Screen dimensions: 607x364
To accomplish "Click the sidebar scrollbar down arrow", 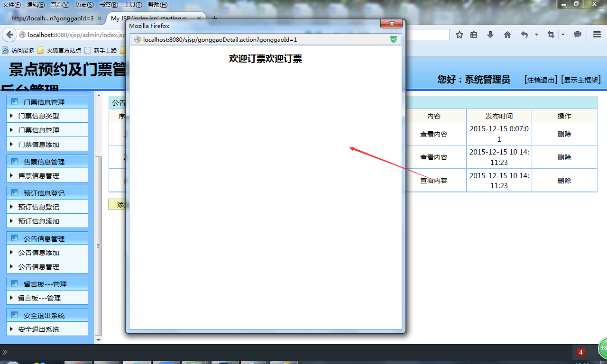I will 99,340.
